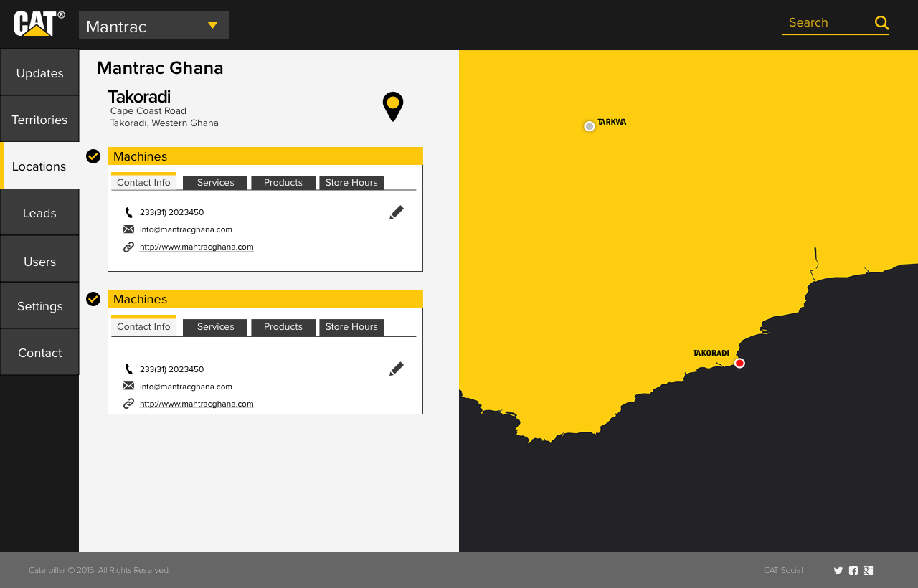Image resolution: width=918 pixels, height=588 pixels.
Task: Click the TAKORADI map label
Action: pyautogui.click(x=711, y=353)
